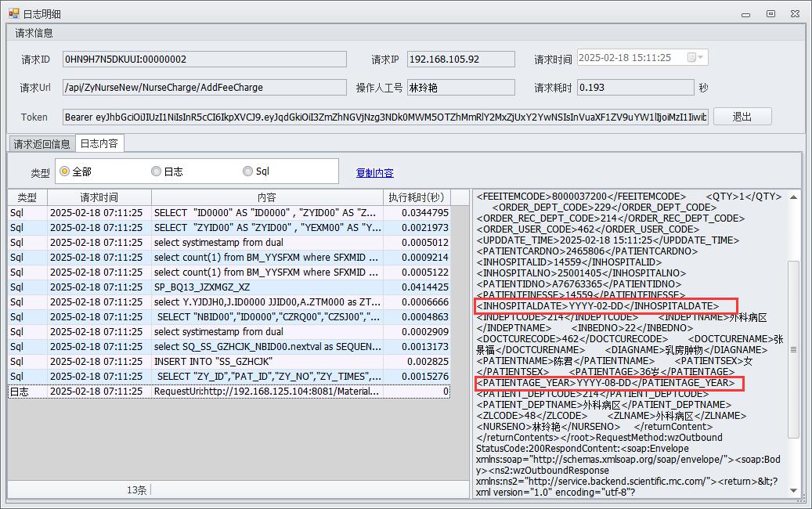Click the 复制内容 link
Viewport: 812px width, 509px height.
pyautogui.click(x=375, y=173)
